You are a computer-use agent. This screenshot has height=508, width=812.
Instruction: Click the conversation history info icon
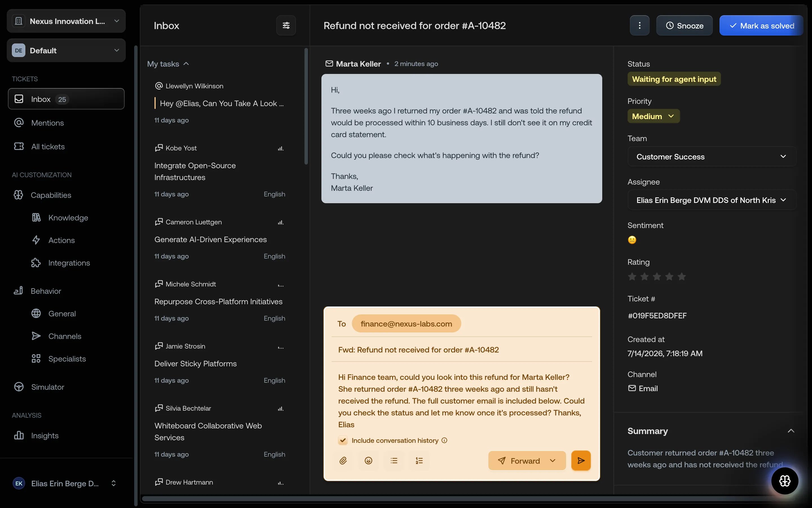tap(444, 441)
